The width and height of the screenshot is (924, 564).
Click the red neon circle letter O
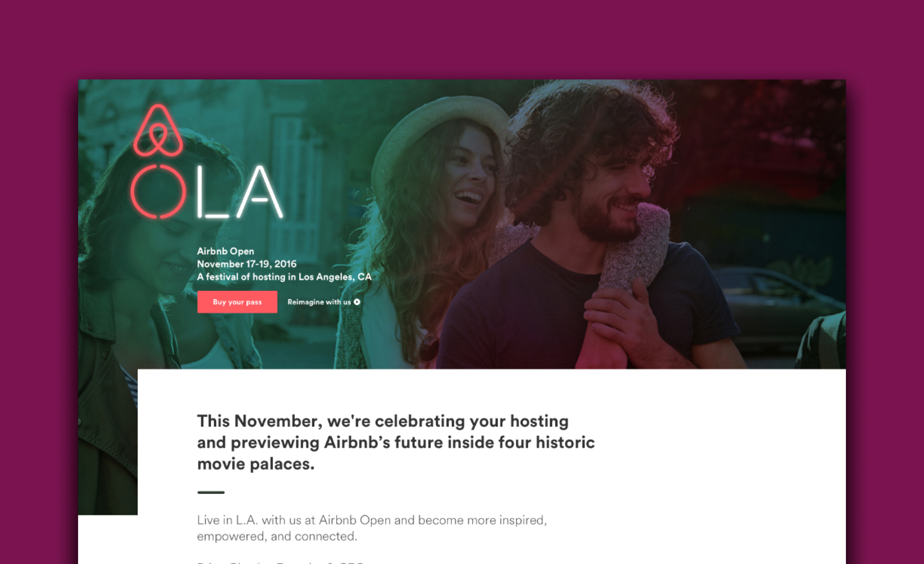pyautogui.click(x=158, y=192)
